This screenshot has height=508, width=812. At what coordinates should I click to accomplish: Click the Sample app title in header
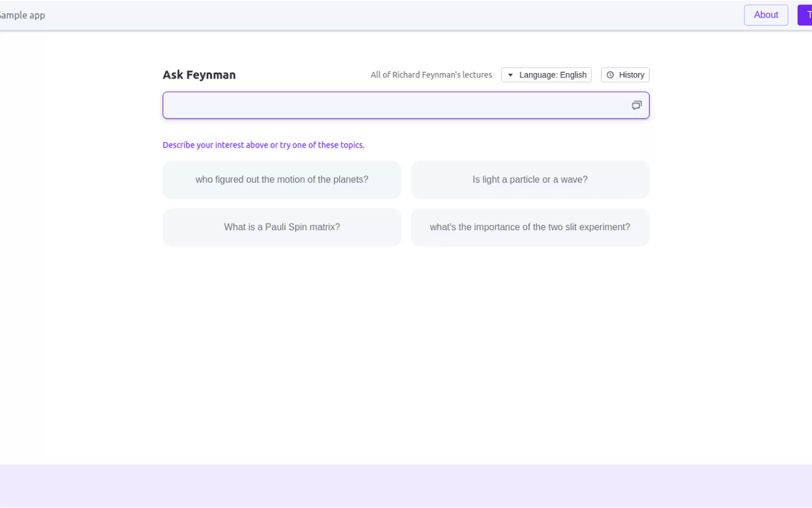[22, 15]
